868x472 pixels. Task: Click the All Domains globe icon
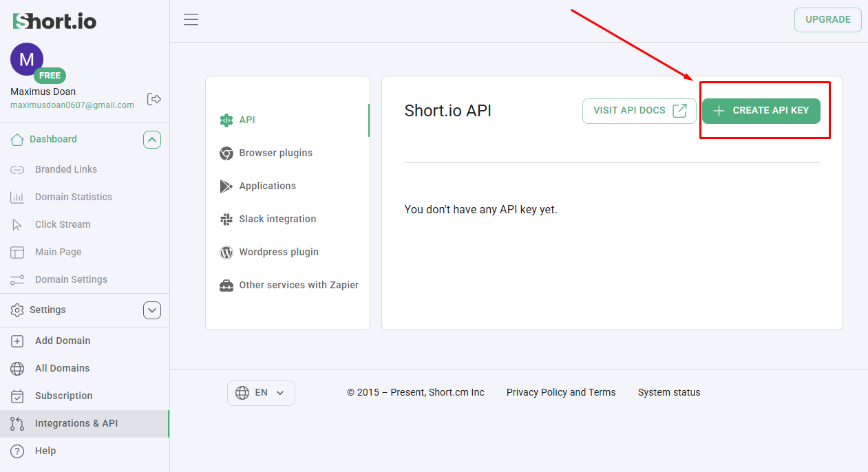pos(17,368)
